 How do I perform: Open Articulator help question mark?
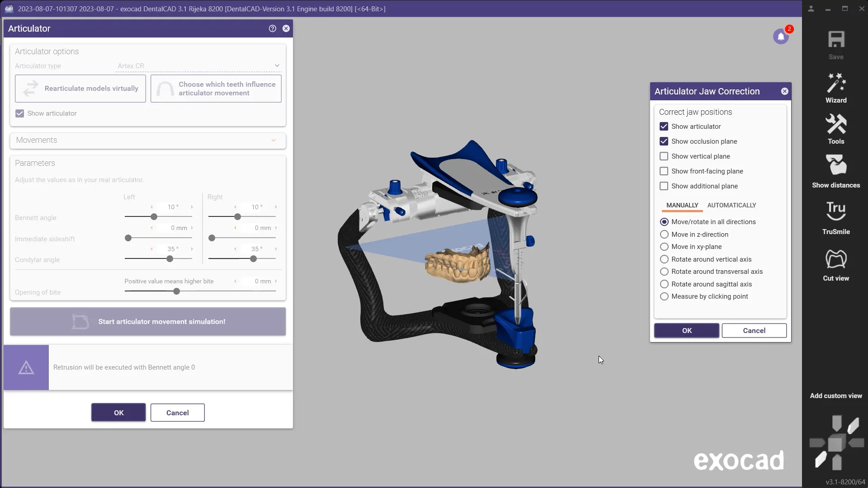point(272,28)
